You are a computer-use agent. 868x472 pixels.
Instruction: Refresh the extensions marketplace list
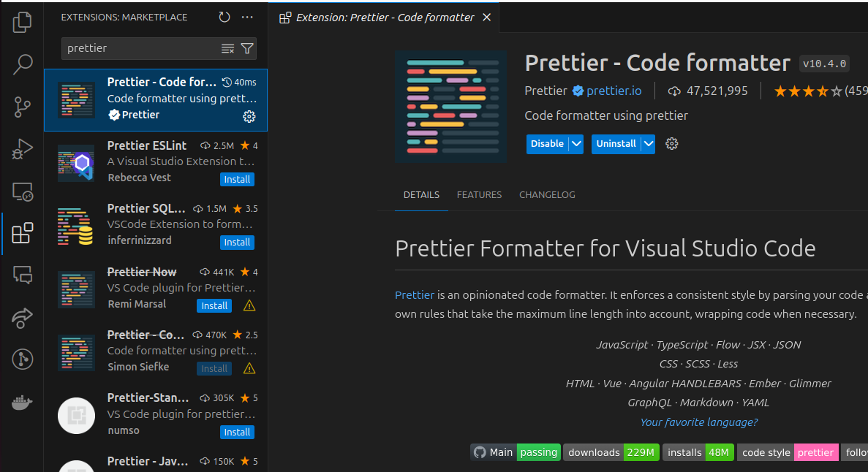(x=224, y=17)
